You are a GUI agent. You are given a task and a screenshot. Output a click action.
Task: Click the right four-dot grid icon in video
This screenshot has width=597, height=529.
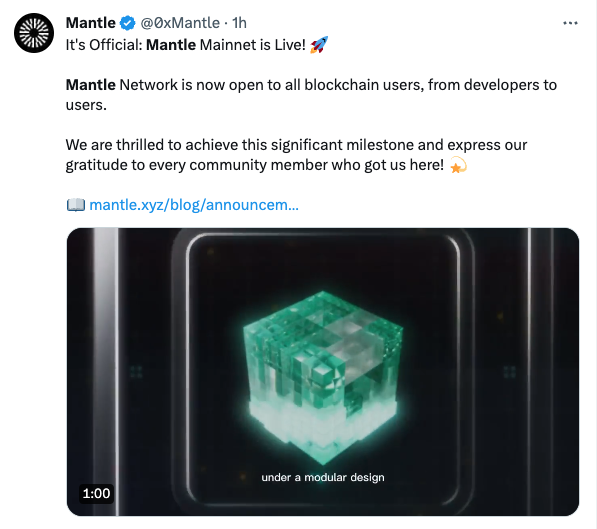509,372
